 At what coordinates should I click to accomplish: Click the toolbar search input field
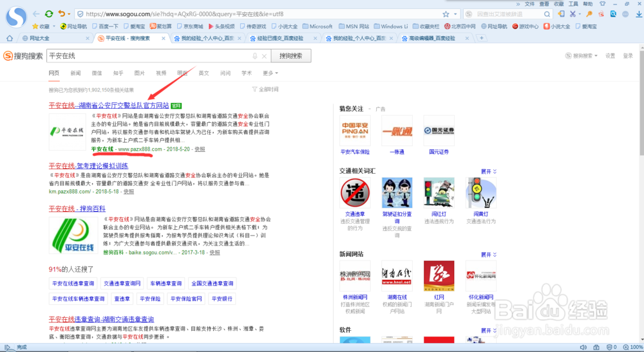coord(509,14)
